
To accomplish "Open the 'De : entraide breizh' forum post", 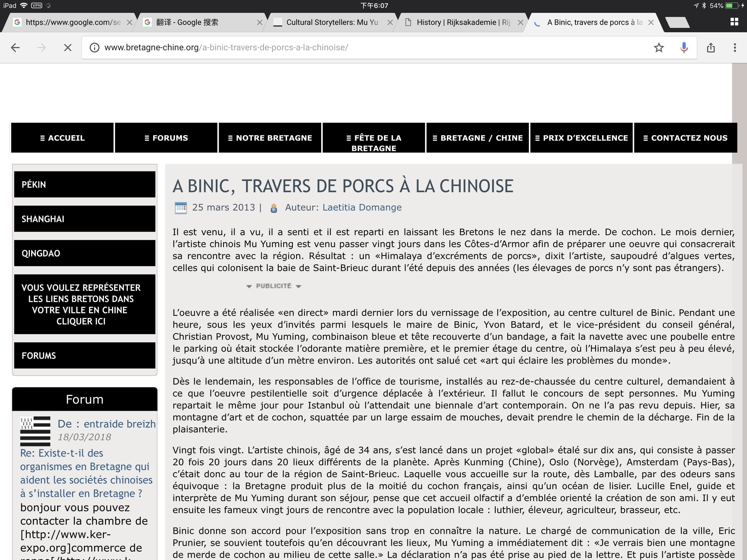I will pos(107,424).
